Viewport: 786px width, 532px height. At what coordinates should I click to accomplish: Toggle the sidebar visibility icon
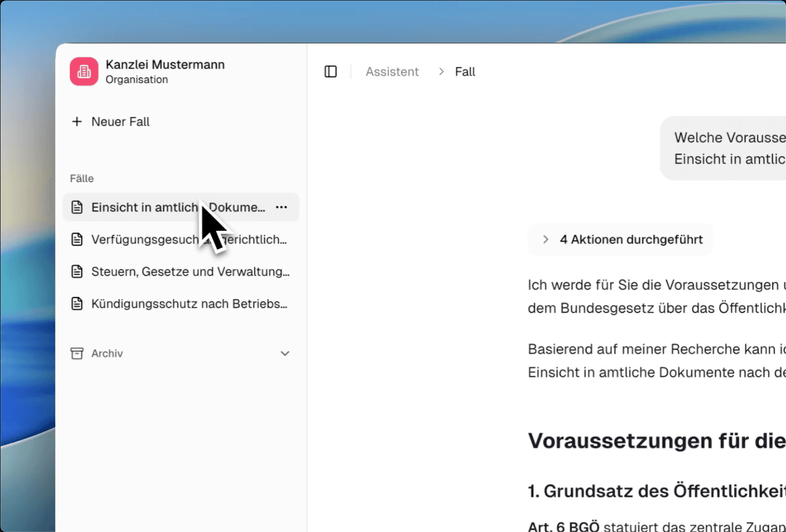click(331, 71)
